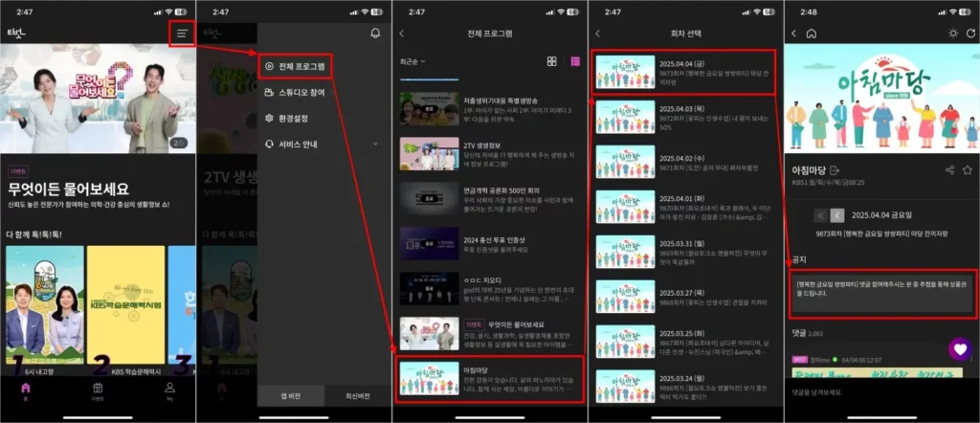Tap the share icon on the 아침마당 page
The width and height of the screenshot is (980, 423).
click(950, 170)
